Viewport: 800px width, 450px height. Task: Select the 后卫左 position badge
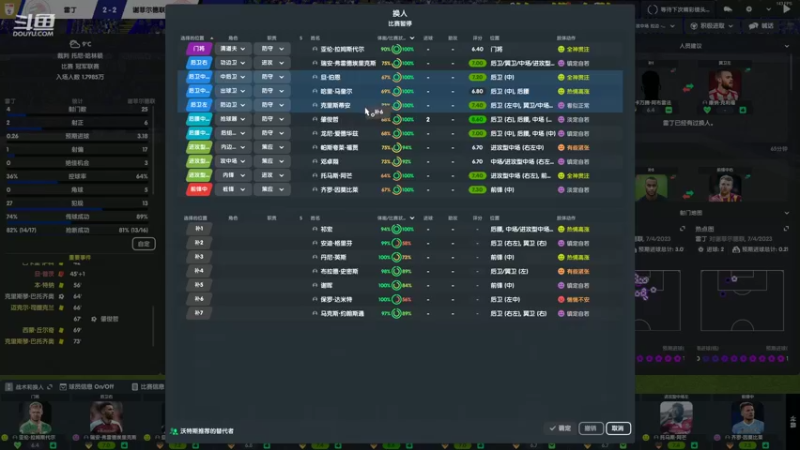click(198, 105)
